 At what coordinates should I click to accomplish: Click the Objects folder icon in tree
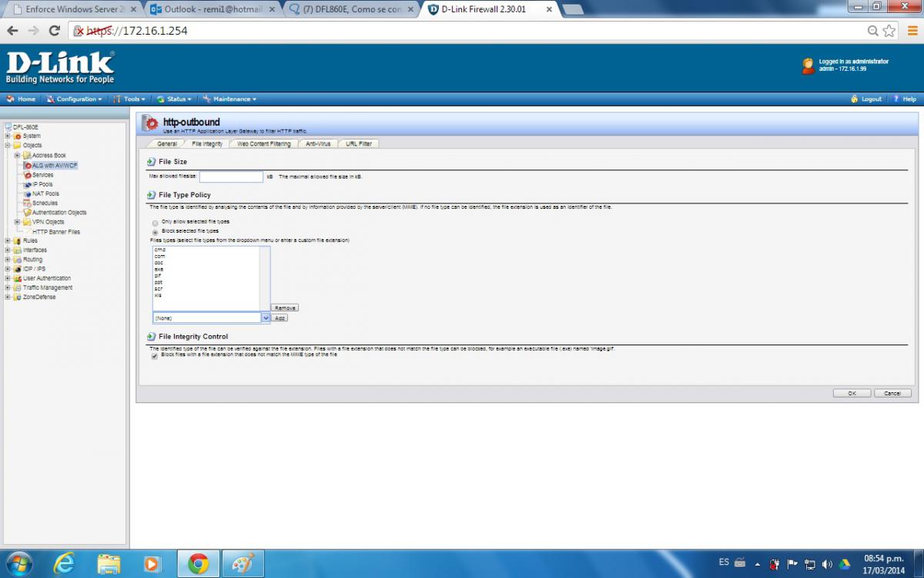(17, 146)
